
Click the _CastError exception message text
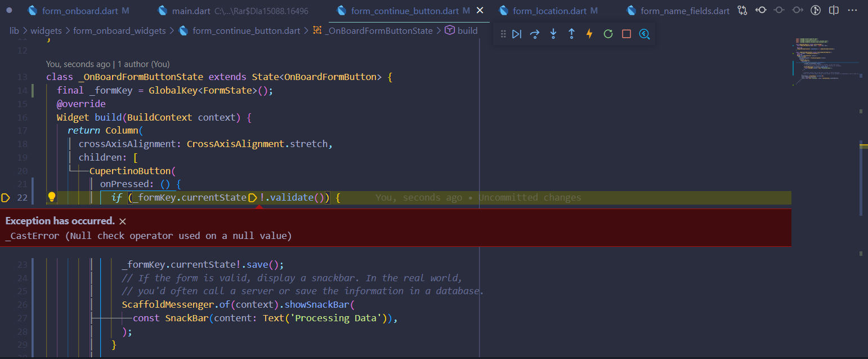tap(149, 236)
